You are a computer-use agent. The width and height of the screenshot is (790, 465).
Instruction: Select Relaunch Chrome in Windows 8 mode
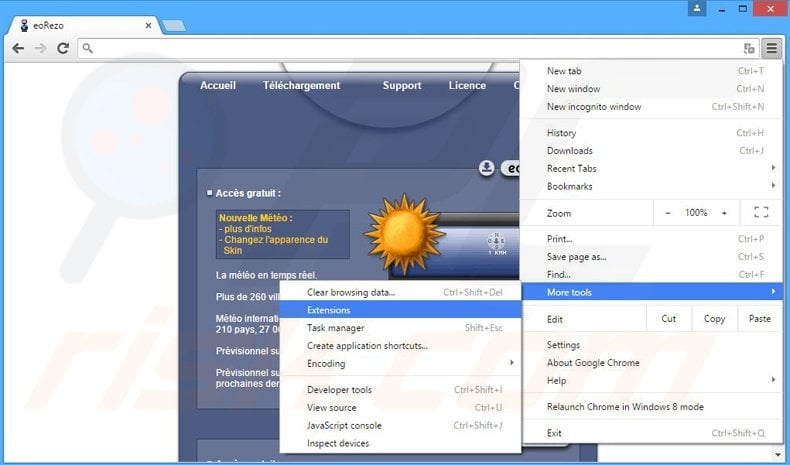[652, 407]
